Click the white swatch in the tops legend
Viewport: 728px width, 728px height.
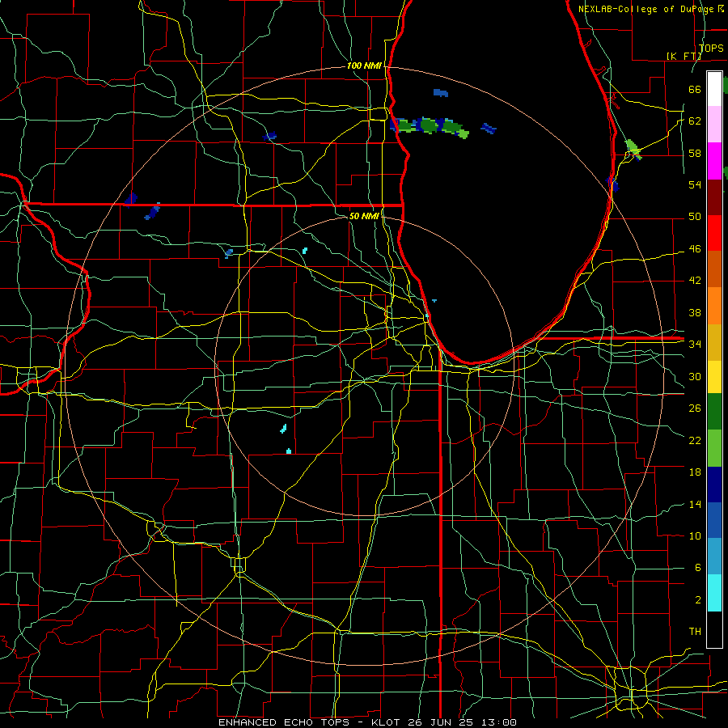tap(714, 89)
